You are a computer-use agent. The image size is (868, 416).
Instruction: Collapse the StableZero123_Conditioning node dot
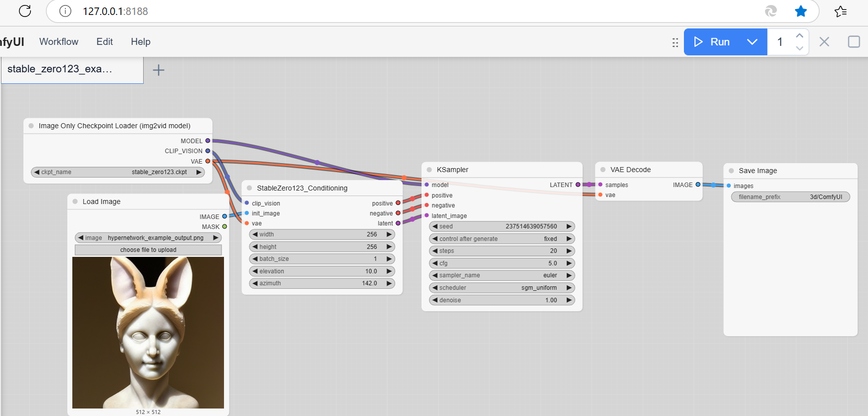(x=249, y=188)
